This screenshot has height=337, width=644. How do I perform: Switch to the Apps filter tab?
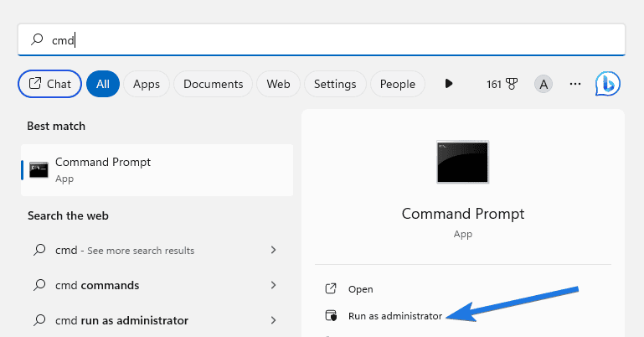tap(147, 84)
